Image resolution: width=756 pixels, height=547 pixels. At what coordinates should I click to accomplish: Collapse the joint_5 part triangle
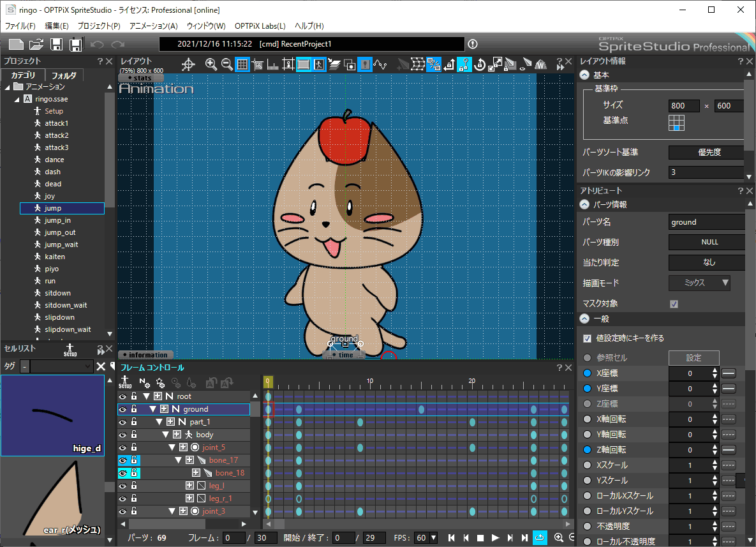point(172,447)
